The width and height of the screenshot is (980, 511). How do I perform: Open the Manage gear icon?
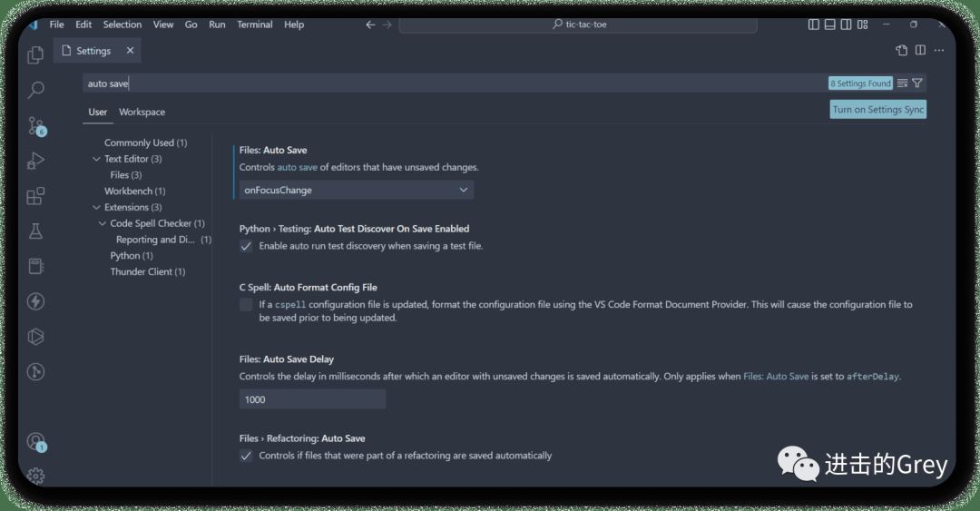coord(35,476)
